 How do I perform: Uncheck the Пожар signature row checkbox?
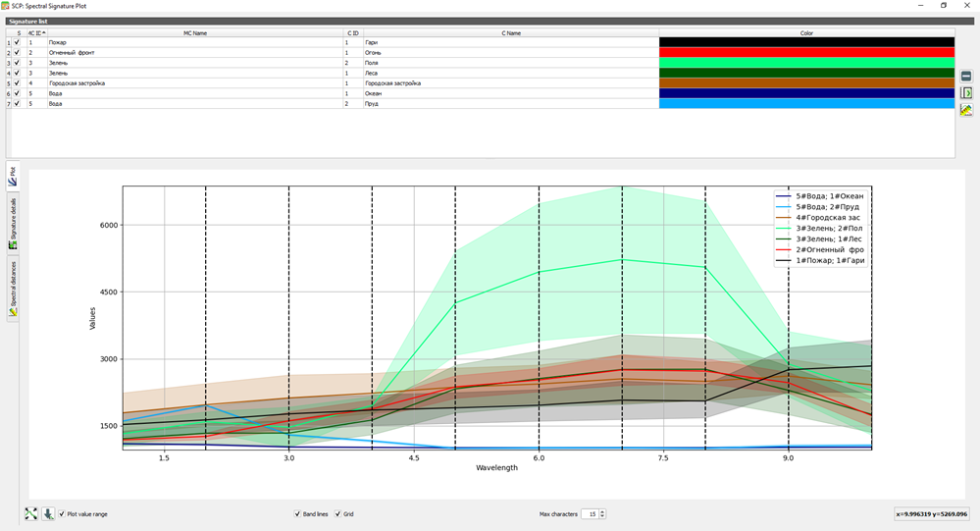[17, 42]
